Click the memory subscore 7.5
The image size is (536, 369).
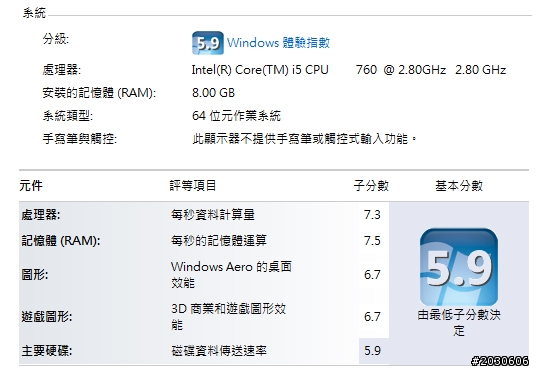pyautogui.click(x=372, y=241)
